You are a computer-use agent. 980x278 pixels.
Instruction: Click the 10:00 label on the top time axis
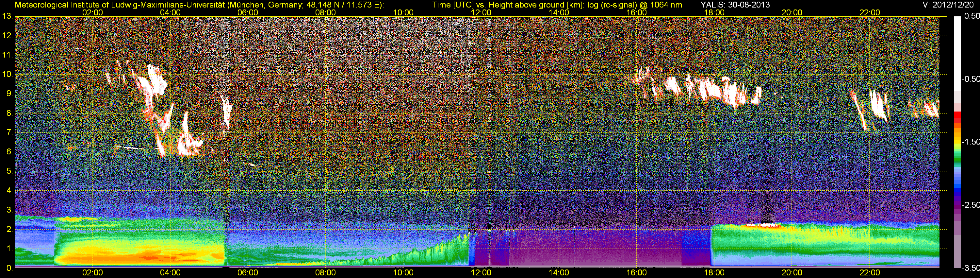(x=403, y=12)
